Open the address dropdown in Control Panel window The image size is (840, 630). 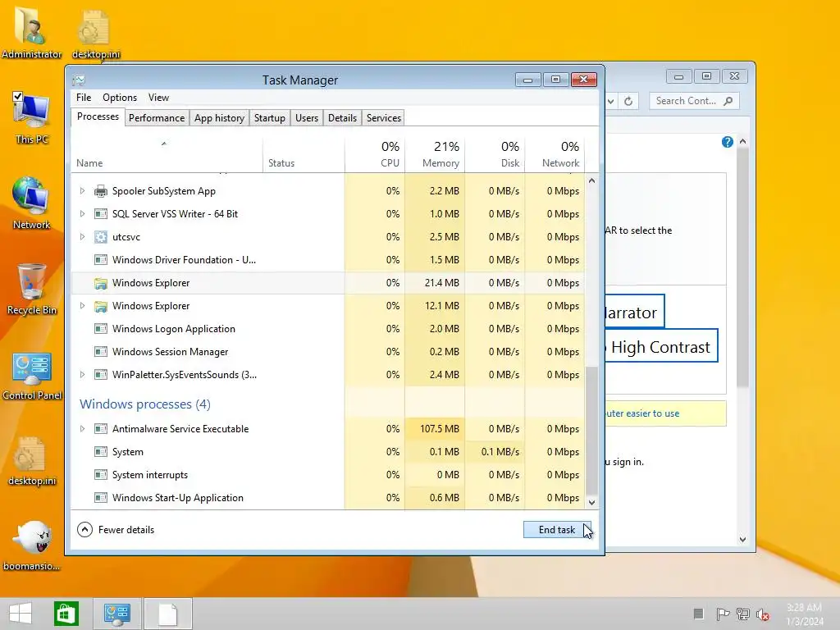610,101
